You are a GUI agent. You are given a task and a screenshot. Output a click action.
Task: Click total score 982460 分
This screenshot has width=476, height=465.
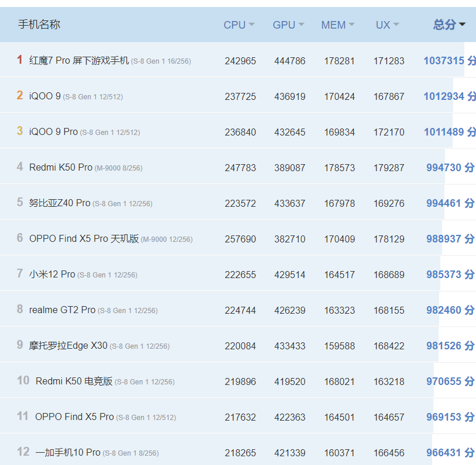(x=450, y=310)
